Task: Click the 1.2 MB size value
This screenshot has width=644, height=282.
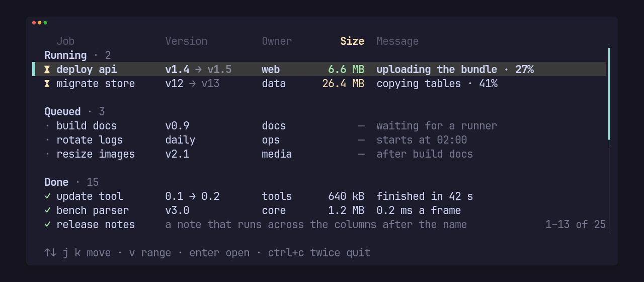Action: (x=346, y=210)
